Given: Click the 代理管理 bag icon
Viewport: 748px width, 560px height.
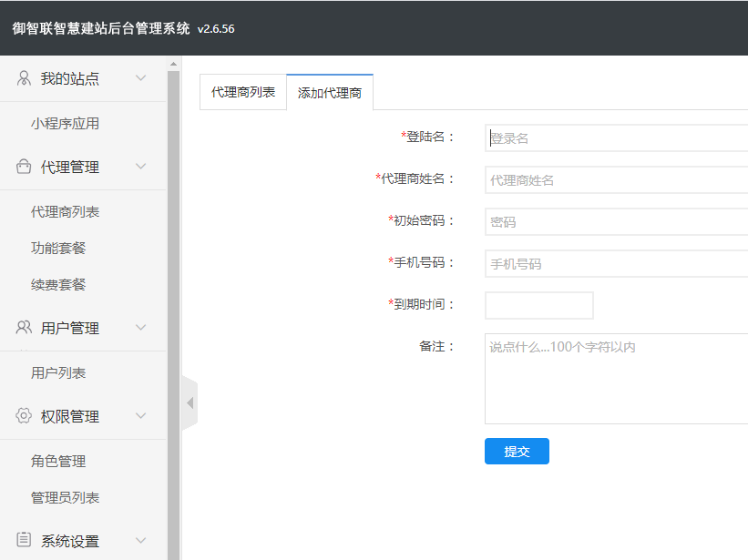Looking at the screenshot, I should point(25,167).
